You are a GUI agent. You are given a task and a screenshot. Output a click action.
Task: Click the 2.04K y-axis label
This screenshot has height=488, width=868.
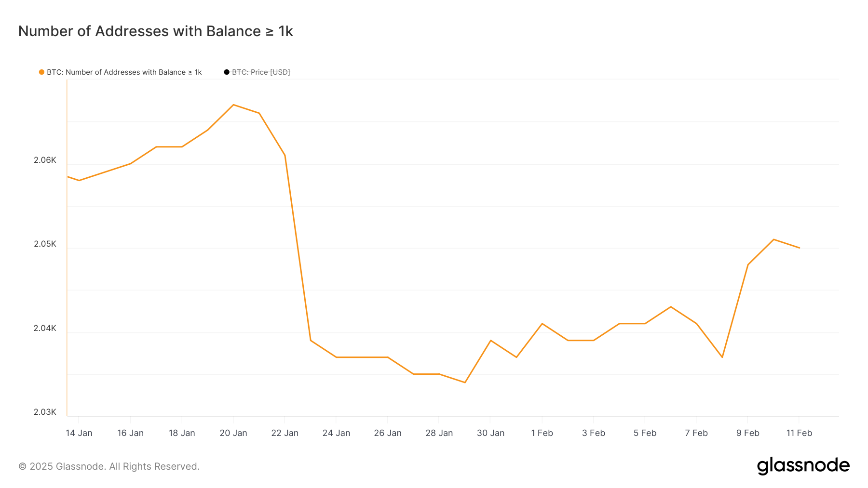pyautogui.click(x=45, y=328)
